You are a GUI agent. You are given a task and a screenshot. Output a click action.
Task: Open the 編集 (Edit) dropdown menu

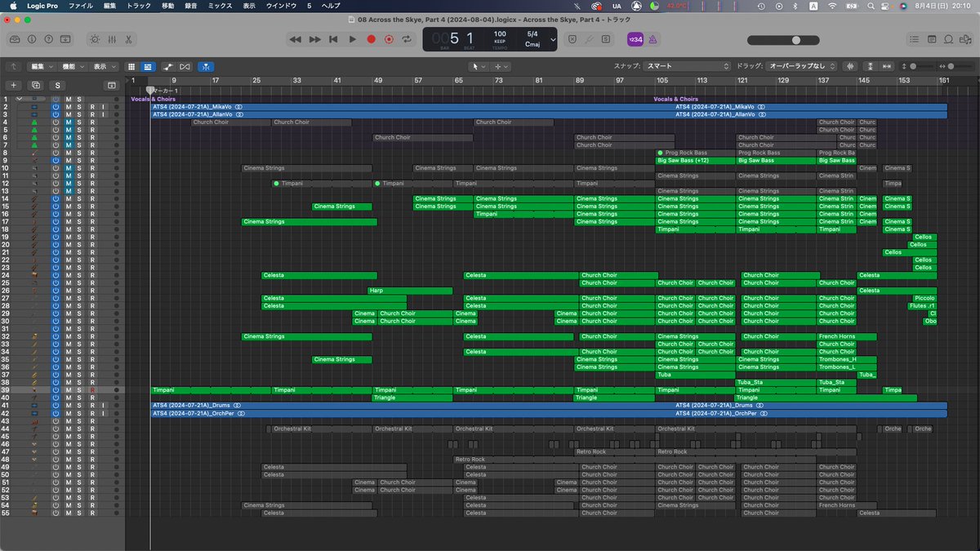[41, 66]
